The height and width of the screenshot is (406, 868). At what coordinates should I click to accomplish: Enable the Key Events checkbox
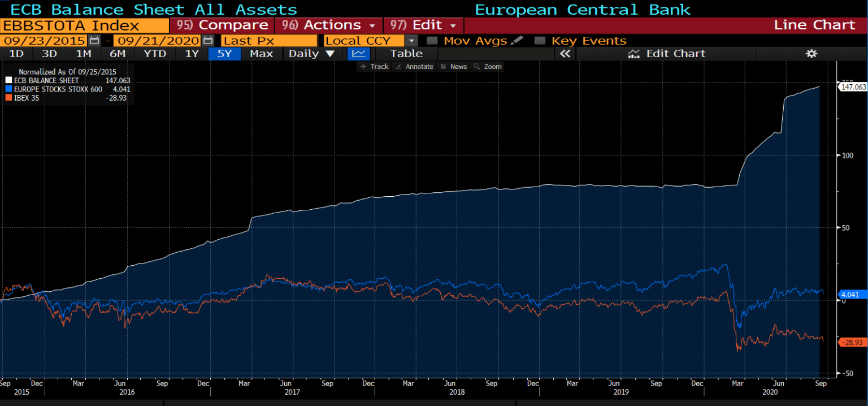pyautogui.click(x=540, y=41)
